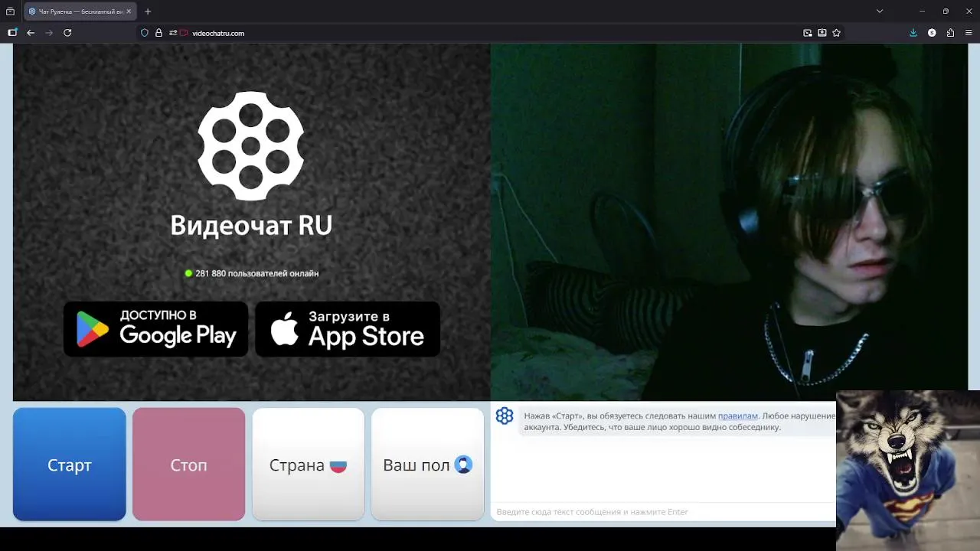Expand the list all tabs chevron

[x=880, y=11]
